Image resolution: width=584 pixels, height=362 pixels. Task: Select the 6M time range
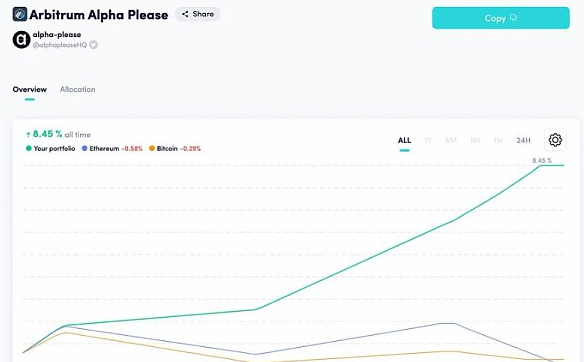pyautogui.click(x=451, y=140)
